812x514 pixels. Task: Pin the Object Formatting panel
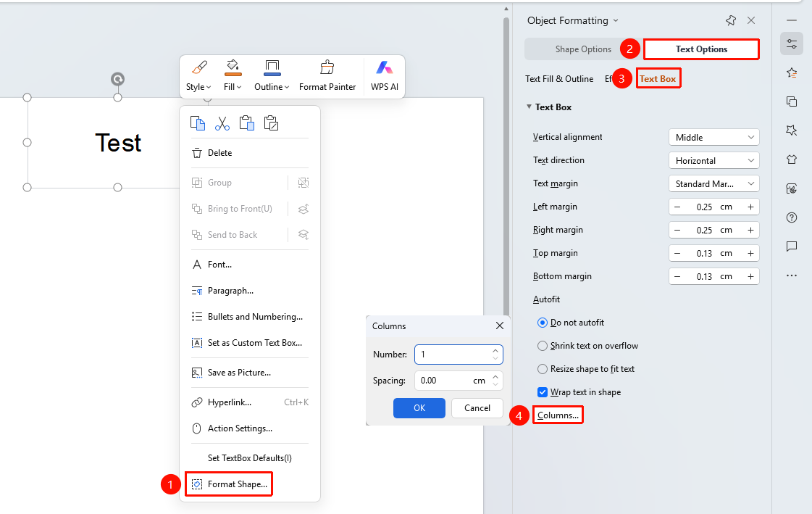point(731,21)
